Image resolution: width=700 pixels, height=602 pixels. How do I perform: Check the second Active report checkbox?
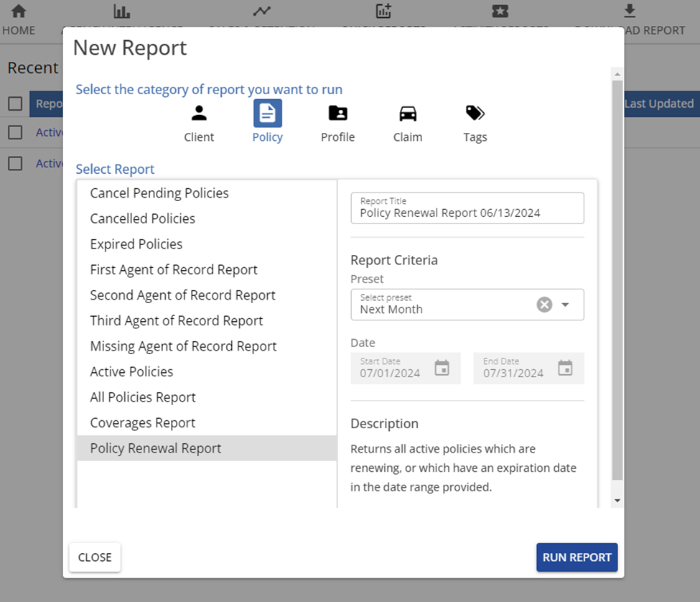14,163
